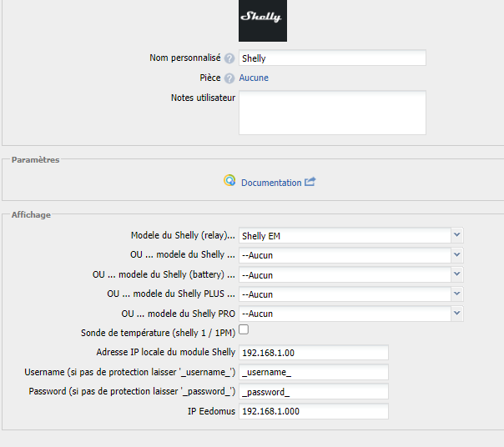Image resolution: width=504 pixels, height=447 pixels.
Task: Click the 'Modele du Shelly (relay)...' label
Action: click(183, 235)
